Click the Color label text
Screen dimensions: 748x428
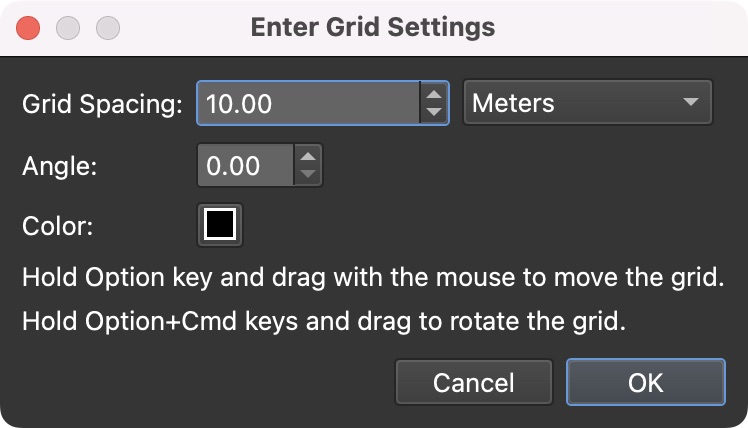[58, 226]
